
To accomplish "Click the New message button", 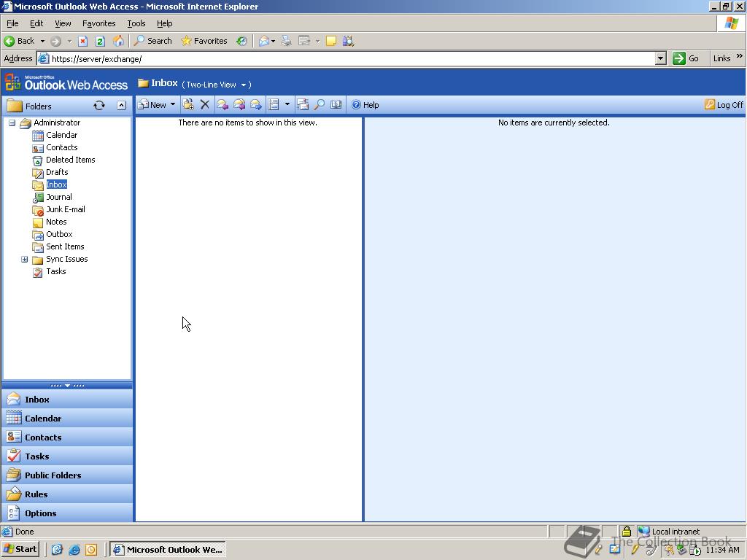I will (152, 105).
